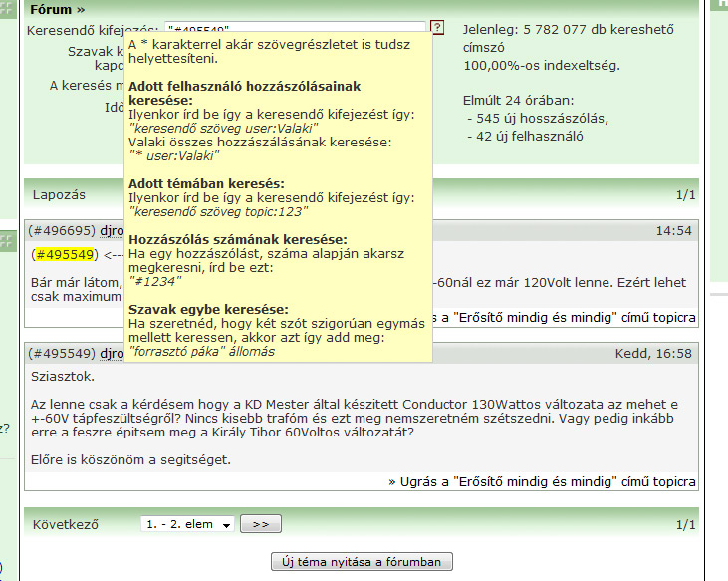Click the red question mark help icon
This screenshot has width=728, height=581.
pyautogui.click(x=437, y=27)
